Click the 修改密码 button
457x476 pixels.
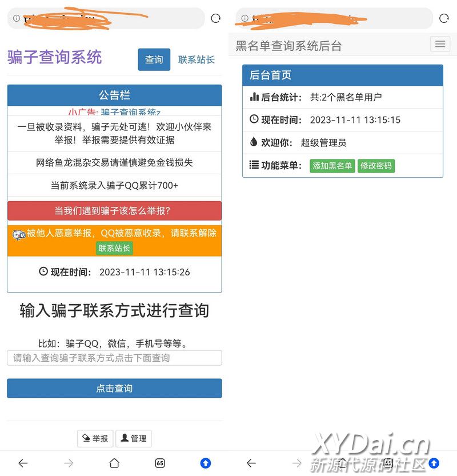tap(376, 166)
